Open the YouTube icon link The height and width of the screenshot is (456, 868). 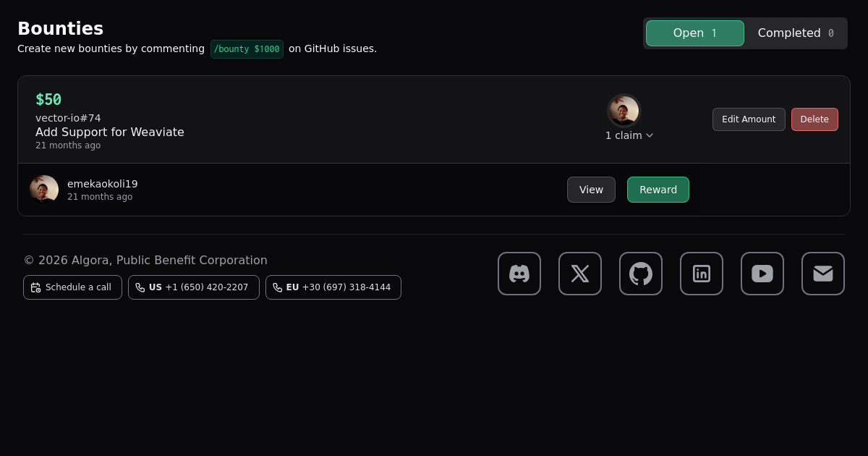pyautogui.click(x=762, y=274)
